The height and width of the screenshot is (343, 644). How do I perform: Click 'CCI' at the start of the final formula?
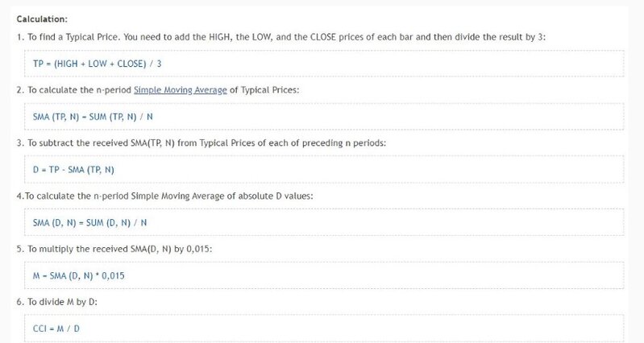point(40,329)
